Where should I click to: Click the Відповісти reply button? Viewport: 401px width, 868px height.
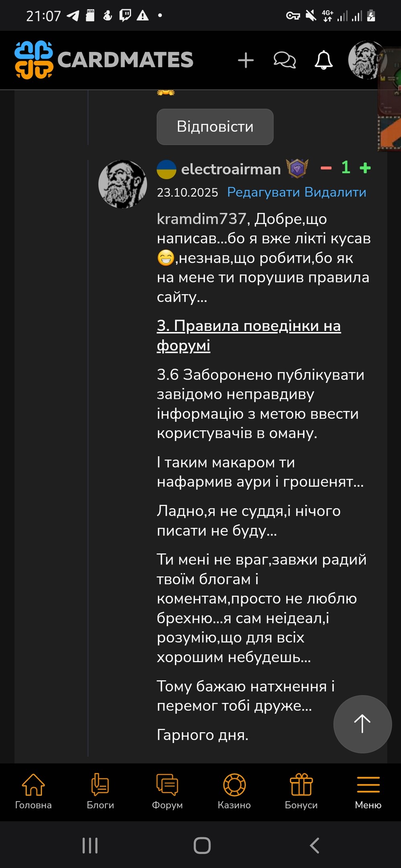tap(215, 127)
